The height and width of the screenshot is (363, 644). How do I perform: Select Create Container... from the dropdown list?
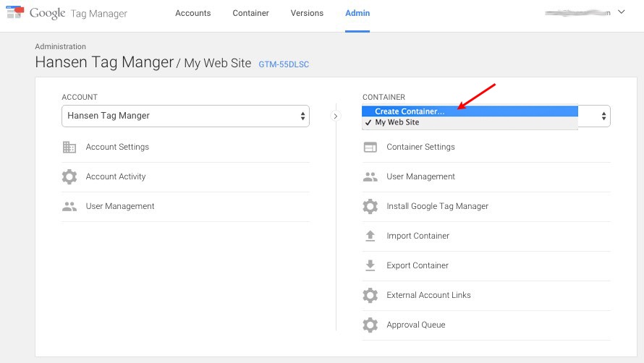[410, 111]
